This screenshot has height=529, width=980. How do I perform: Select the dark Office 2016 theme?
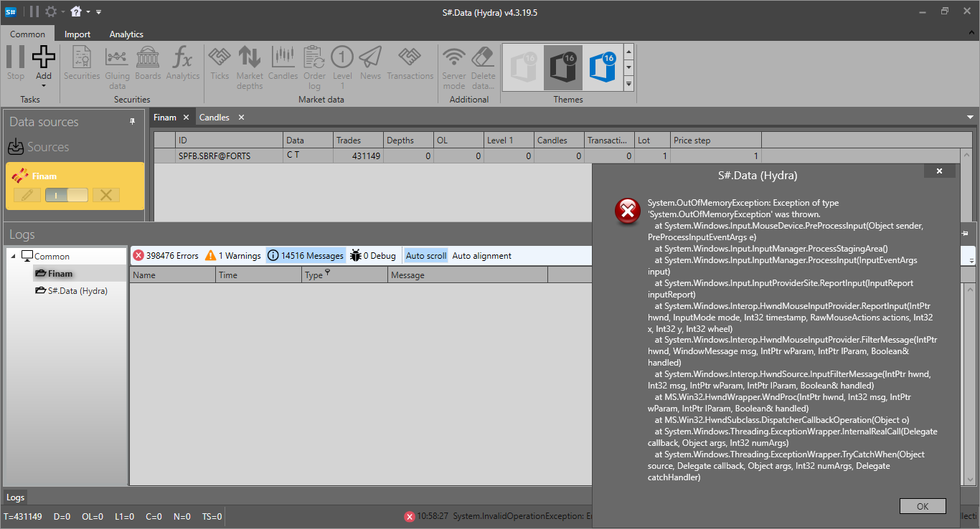click(x=562, y=67)
